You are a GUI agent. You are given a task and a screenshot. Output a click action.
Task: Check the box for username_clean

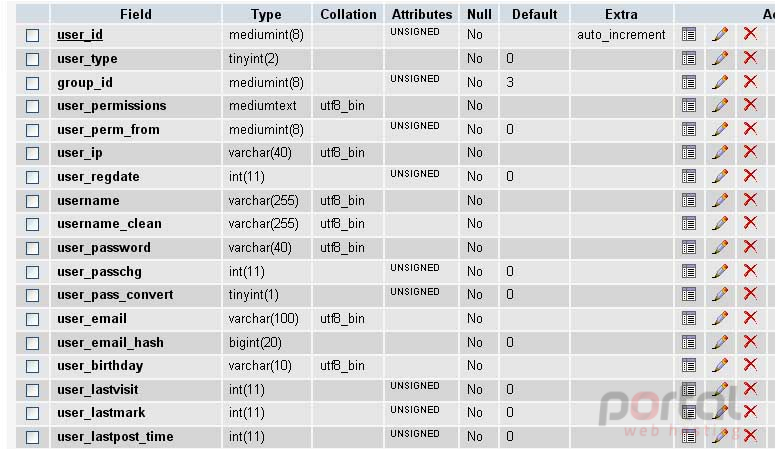pyautogui.click(x=33, y=225)
